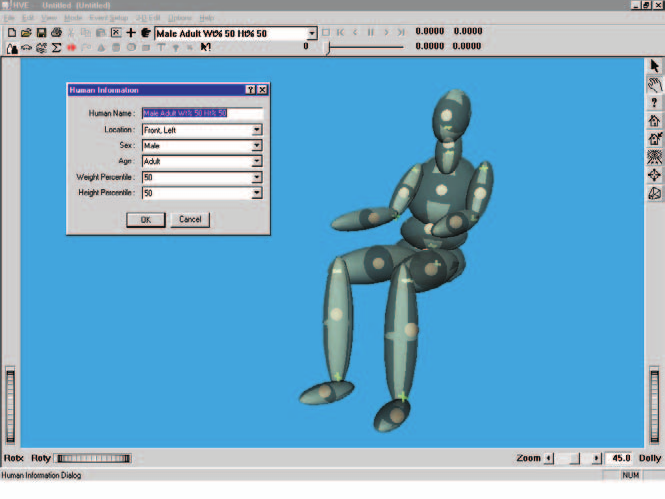The width and height of the screenshot is (665, 499).
Task: Click the hand icon beside the object dropdown
Action: click(x=145, y=33)
